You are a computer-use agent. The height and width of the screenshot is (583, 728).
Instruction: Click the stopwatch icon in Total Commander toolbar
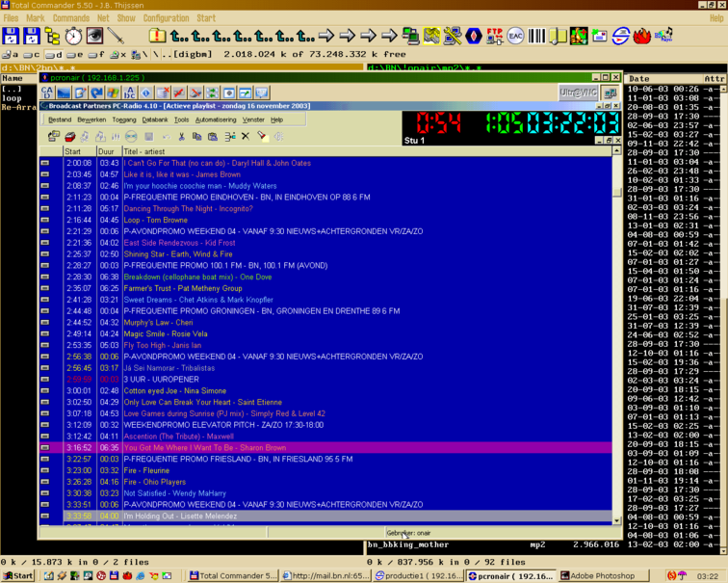point(73,37)
